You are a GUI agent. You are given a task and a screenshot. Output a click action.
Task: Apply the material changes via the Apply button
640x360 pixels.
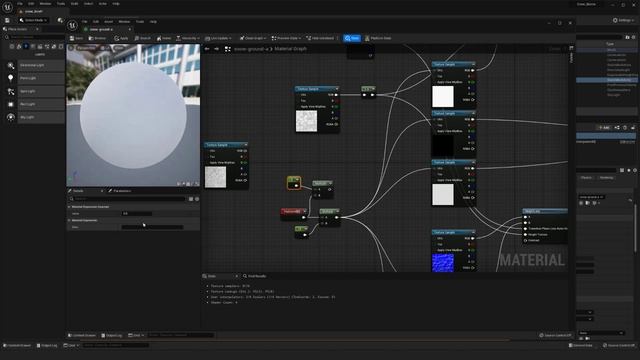coord(121,38)
